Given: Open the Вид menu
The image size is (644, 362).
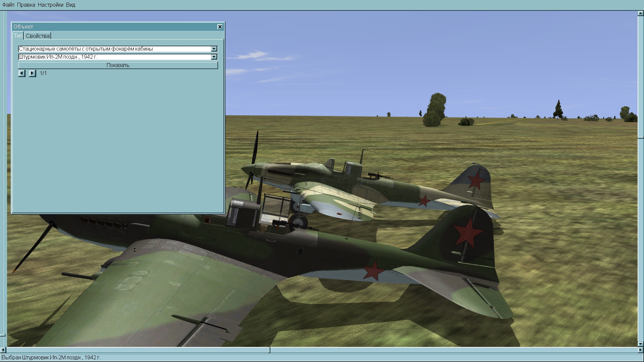Looking at the screenshot, I should tap(70, 5).
